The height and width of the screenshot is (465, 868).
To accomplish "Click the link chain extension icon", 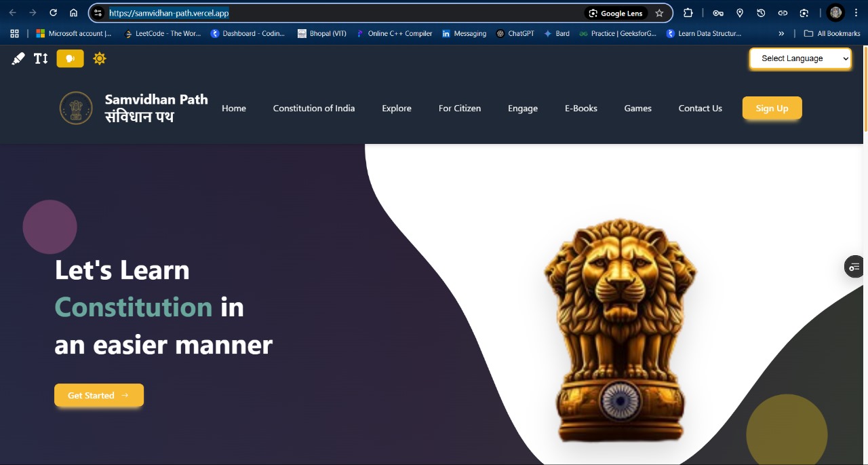I will coord(783,13).
